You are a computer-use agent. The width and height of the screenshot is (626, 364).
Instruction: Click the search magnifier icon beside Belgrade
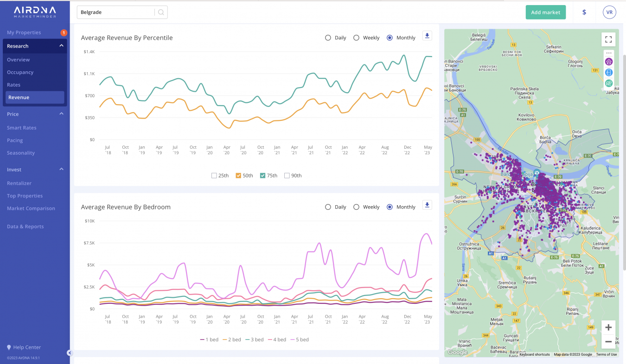pyautogui.click(x=161, y=13)
